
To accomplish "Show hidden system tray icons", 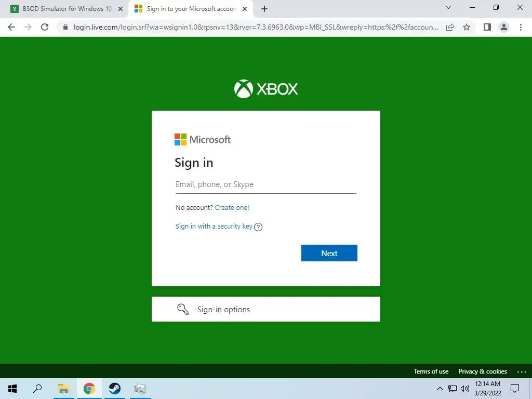I will tap(440, 389).
